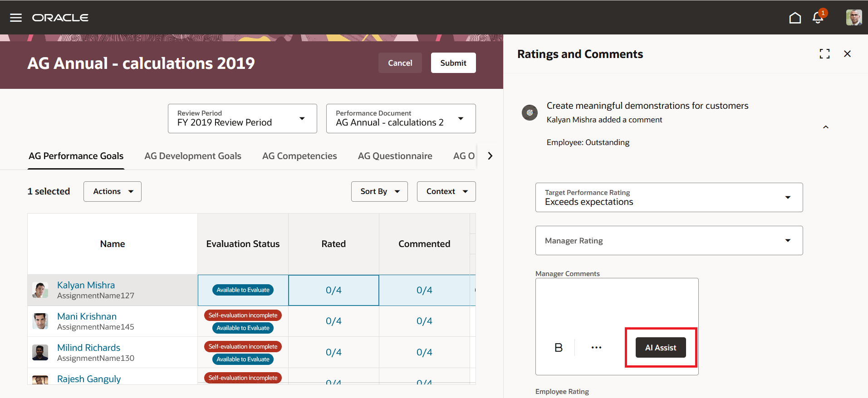Switch to AG Performance Goals tab
Viewport: 868px width, 398px height.
(x=76, y=156)
